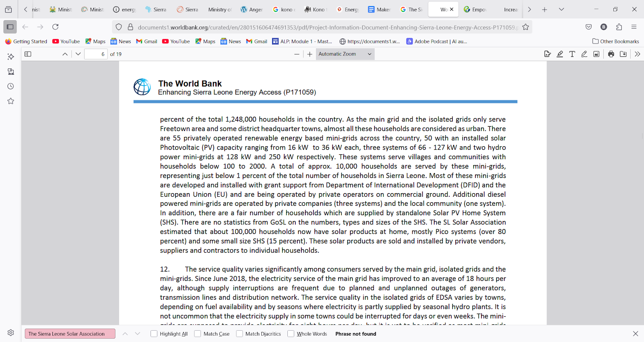
Task: Save the PDF document
Action: coord(623,54)
